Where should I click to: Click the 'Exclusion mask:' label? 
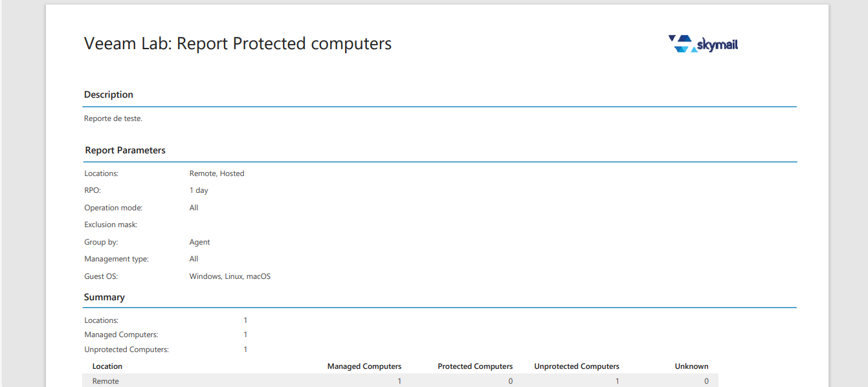(111, 225)
